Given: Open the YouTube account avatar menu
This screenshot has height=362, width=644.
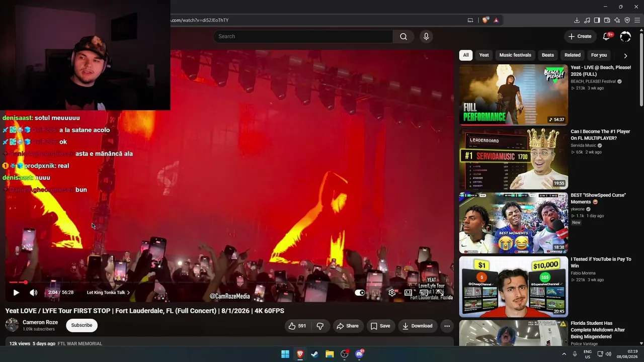Looking at the screenshot, I should [x=625, y=36].
